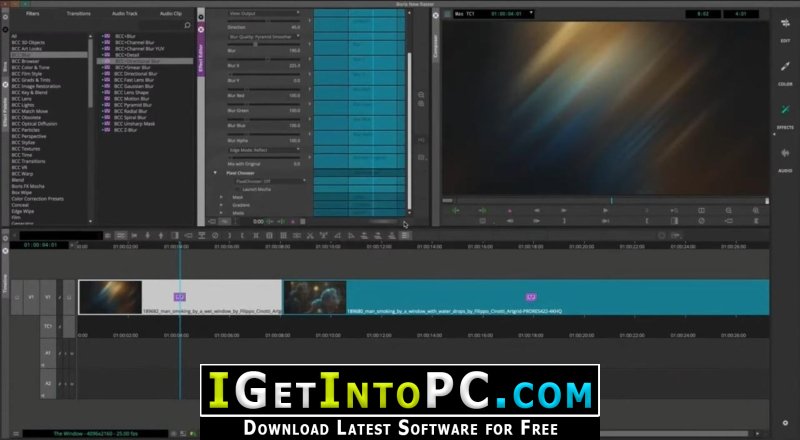Select the BCC Color & Tone category
The height and width of the screenshot is (440, 800).
(31, 67)
